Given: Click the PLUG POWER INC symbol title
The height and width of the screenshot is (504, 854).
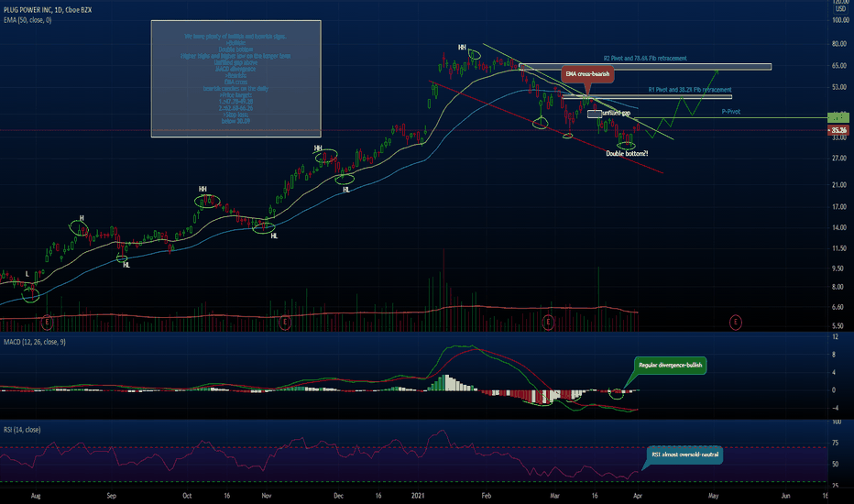Looking at the screenshot, I should pyautogui.click(x=48, y=10).
